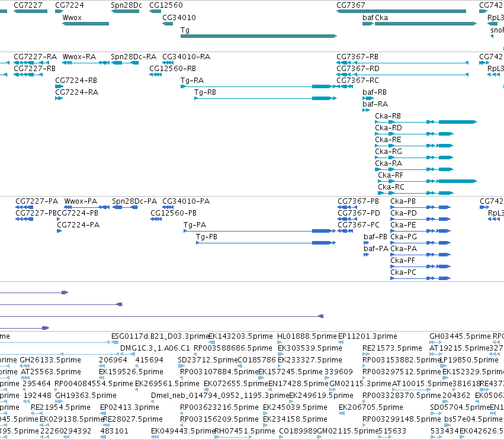Screen dimensions: 504x440
Task: Click the Tg-RB transcript label
Action: point(205,92)
